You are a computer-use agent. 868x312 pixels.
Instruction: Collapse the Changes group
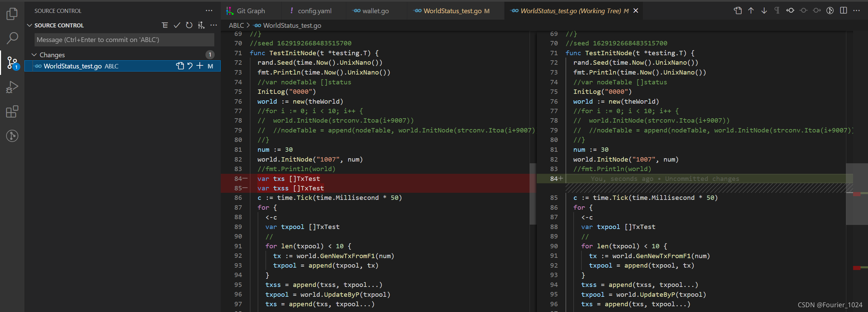[34, 55]
